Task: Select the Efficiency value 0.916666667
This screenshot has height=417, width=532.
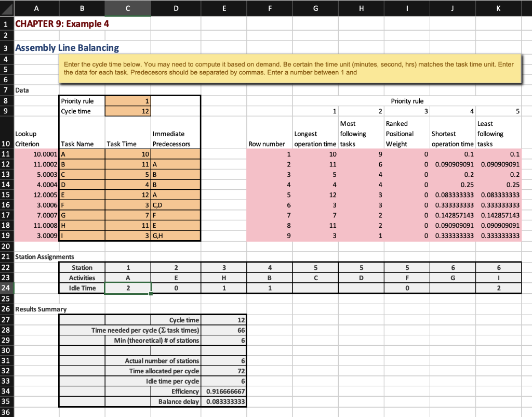Action: 223,392
